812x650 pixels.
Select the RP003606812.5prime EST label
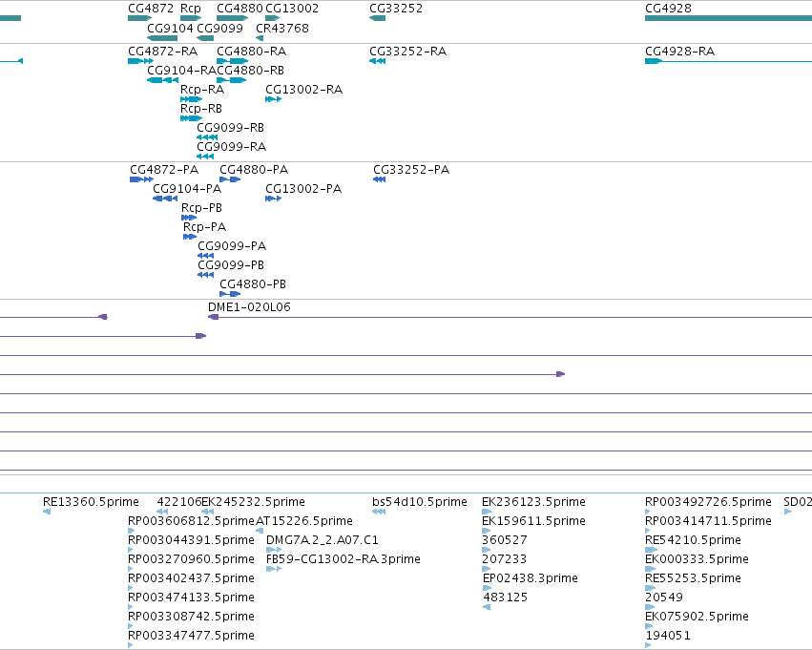[x=191, y=521]
